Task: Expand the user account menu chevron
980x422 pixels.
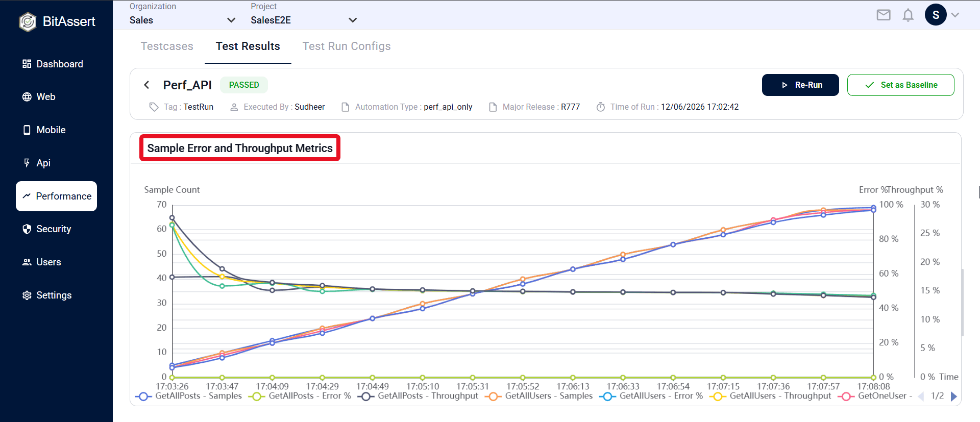Action: point(955,15)
